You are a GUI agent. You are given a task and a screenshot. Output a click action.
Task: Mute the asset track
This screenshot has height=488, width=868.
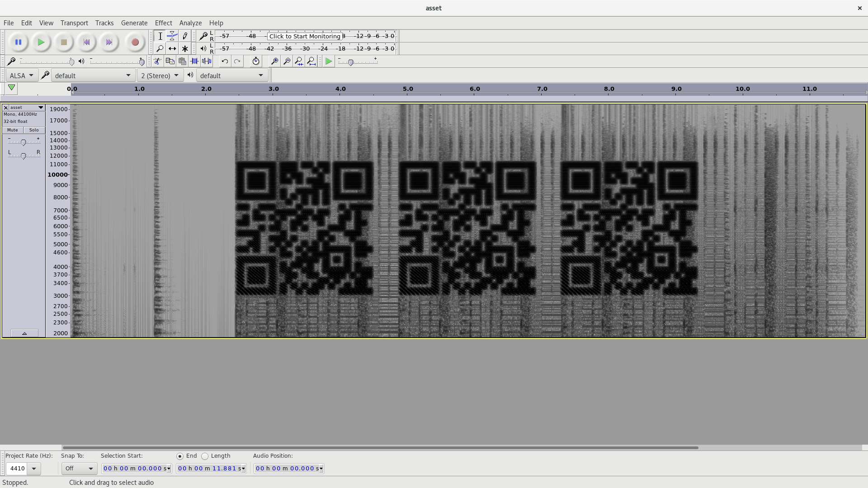coord(12,130)
